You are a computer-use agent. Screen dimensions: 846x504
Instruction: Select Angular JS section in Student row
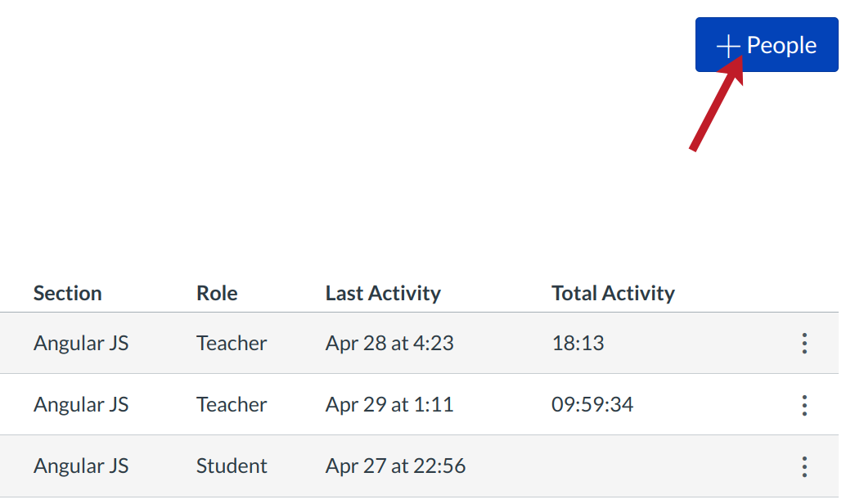coord(81,466)
